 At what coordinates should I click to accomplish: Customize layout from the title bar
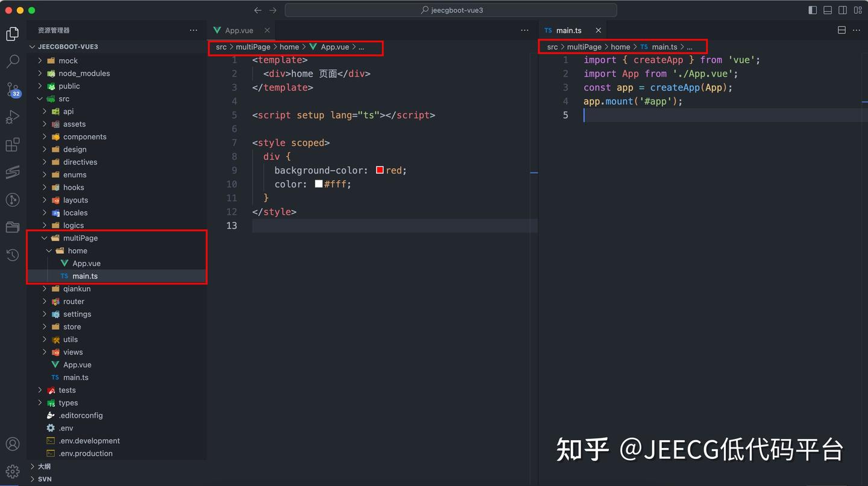pos(858,10)
